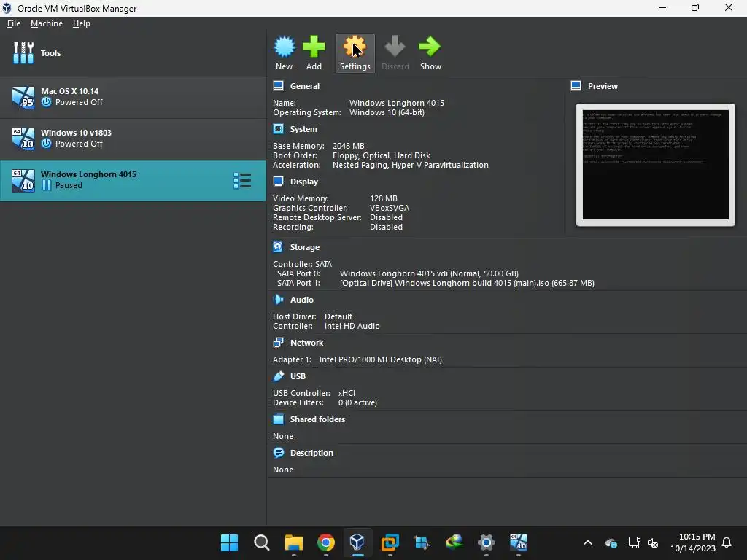Screen dimensions: 747x560
Task: Click the Description section speech icon
Action: point(278,453)
